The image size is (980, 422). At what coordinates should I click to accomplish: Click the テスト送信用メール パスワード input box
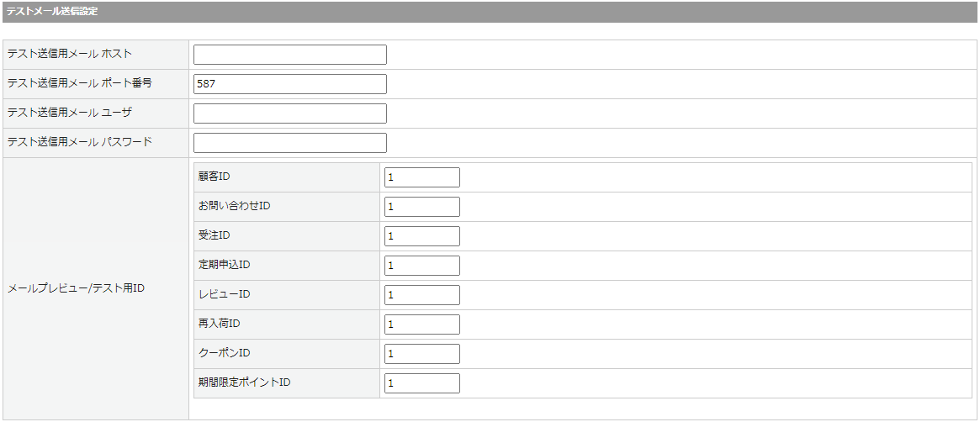click(289, 143)
